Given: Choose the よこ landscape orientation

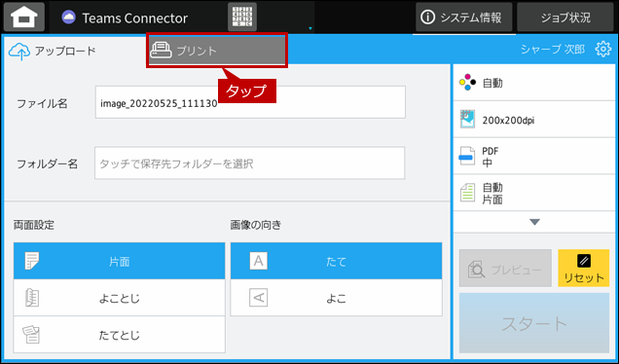Looking at the screenshot, I should [x=337, y=298].
